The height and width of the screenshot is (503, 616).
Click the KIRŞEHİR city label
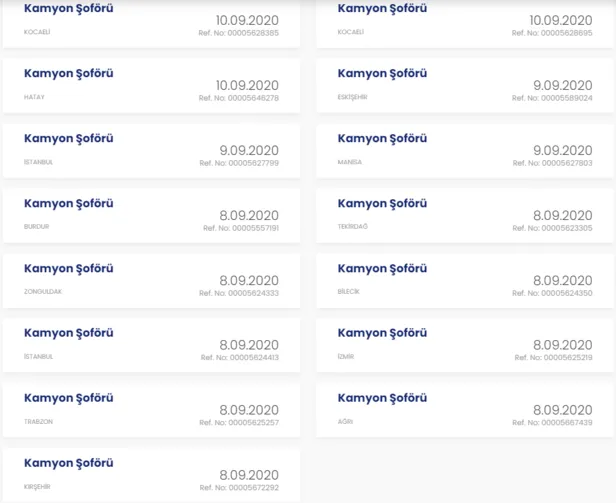click(x=37, y=486)
